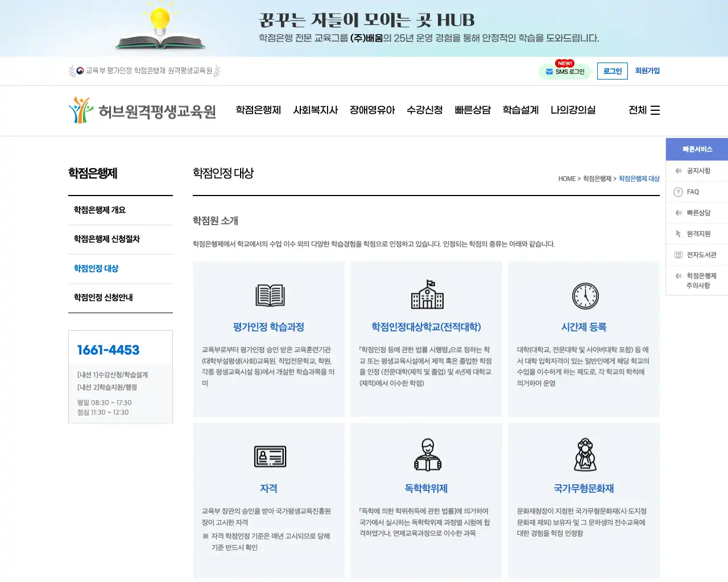Click the 공지사항 speaker icon in 빠른서비스
728x582 pixels.
pos(678,171)
